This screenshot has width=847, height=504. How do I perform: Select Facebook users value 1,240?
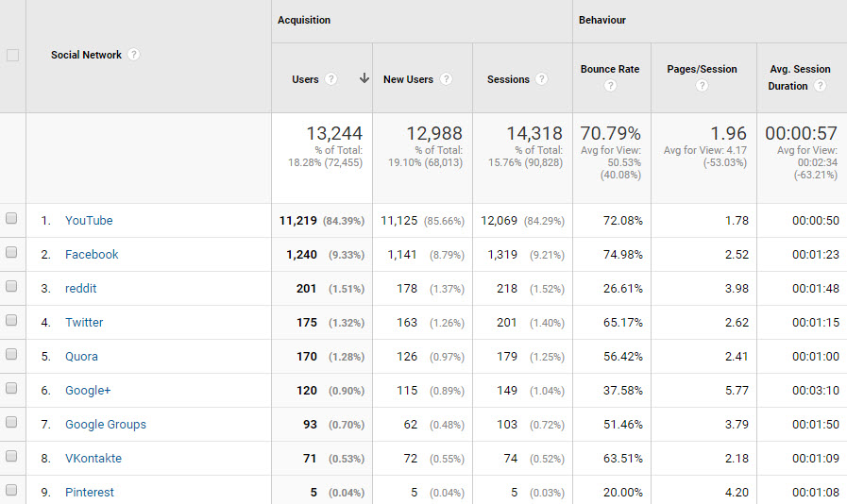pos(301,255)
